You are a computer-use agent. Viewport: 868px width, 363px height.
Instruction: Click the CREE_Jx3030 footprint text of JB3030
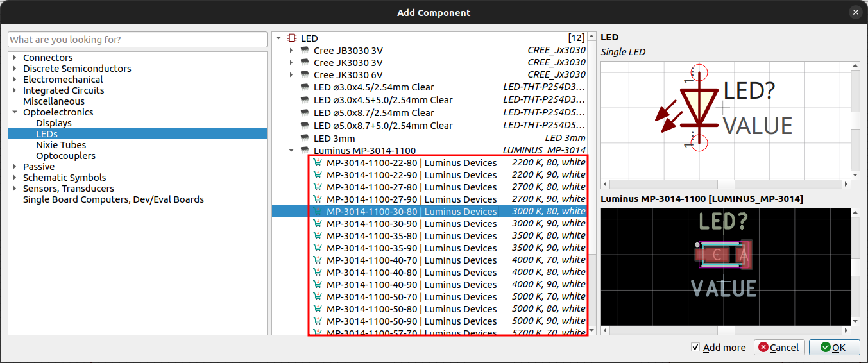pyautogui.click(x=556, y=51)
